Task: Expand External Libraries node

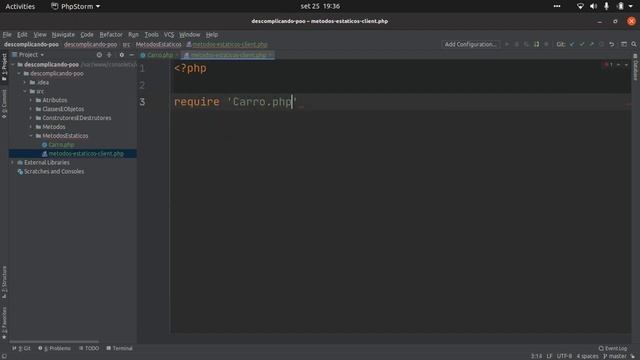Action: 13,162
